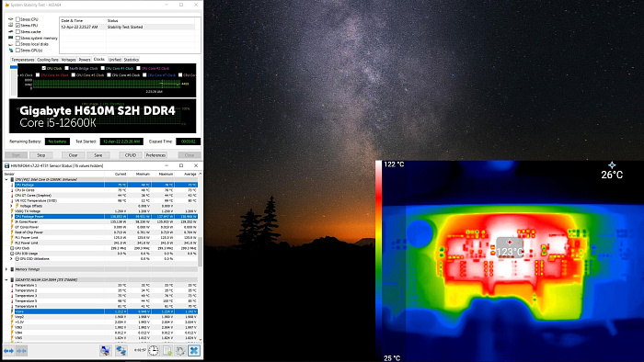The height and width of the screenshot is (362, 644).
Task: Switch to the Temperatures tab in AIDA64
Action: (23, 60)
